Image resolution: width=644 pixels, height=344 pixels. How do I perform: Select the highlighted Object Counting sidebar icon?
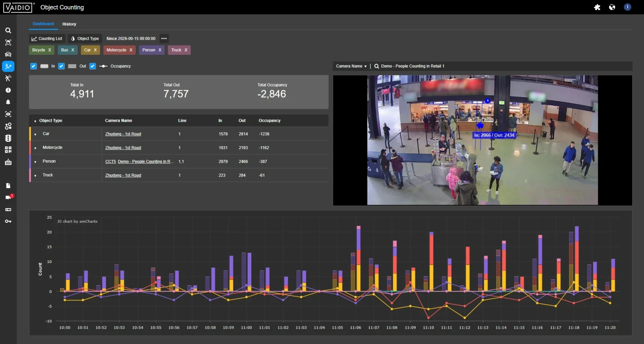coord(8,66)
